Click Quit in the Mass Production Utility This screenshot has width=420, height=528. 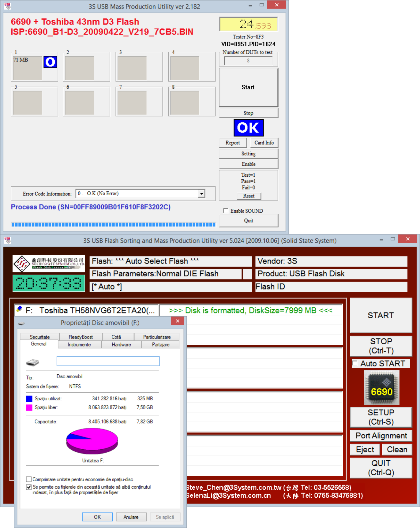(x=248, y=221)
